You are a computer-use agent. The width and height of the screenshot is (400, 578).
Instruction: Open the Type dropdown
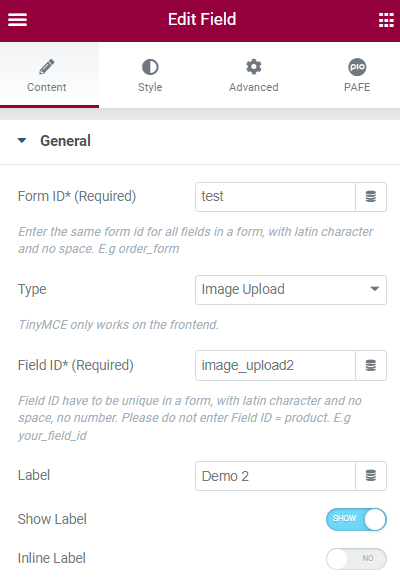click(291, 290)
